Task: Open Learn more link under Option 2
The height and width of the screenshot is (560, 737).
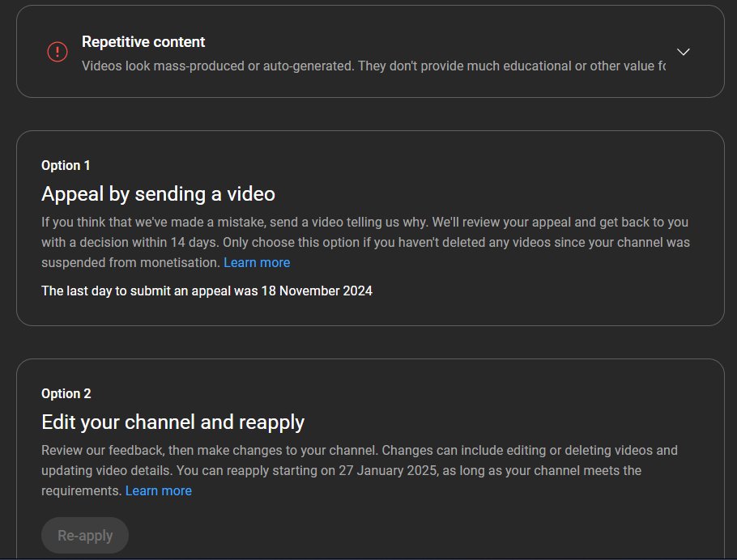Action: point(159,491)
